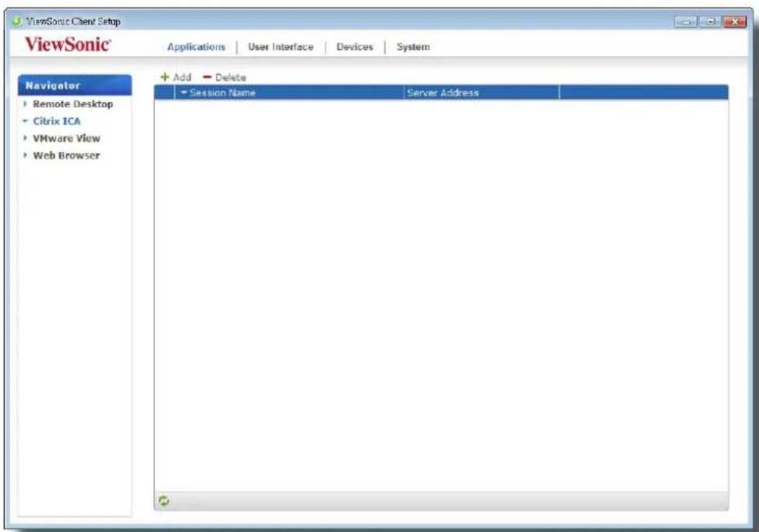Minimize the ViewSonic Client Setup window
Viewport: 759px width, 532px height.
pyautogui.click(x=686, y=22)
